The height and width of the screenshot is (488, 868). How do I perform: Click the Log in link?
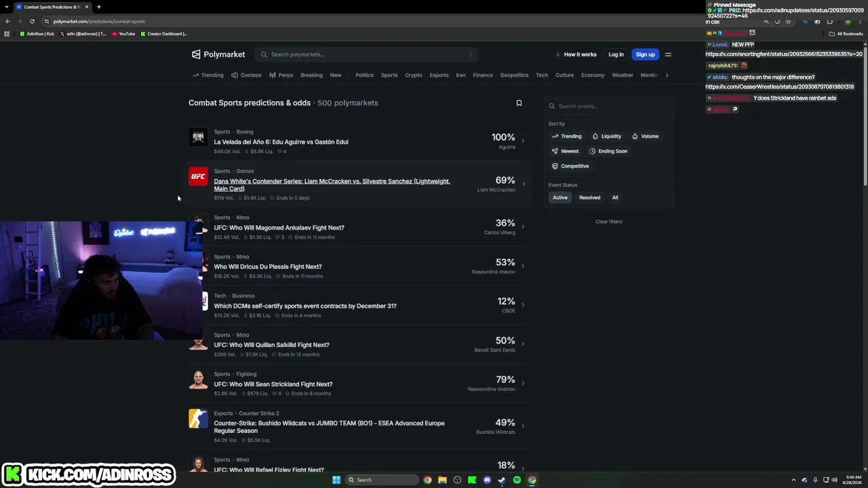(x=616, y=54)
